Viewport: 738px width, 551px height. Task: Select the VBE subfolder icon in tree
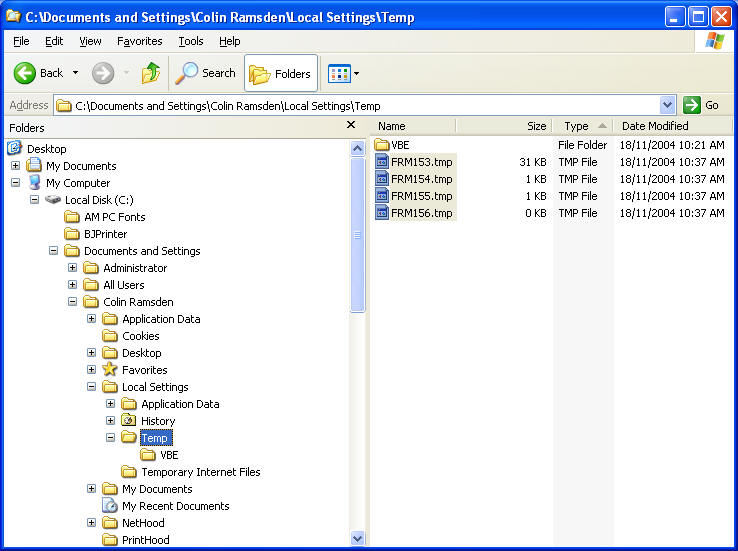click(148, 455)
